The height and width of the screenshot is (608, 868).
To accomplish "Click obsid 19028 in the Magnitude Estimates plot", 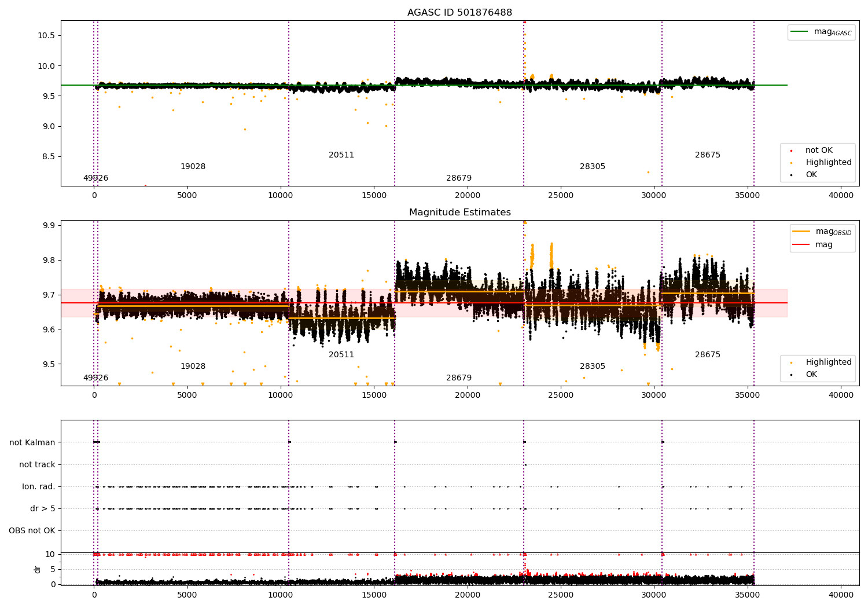I will [x=193, y=367].
